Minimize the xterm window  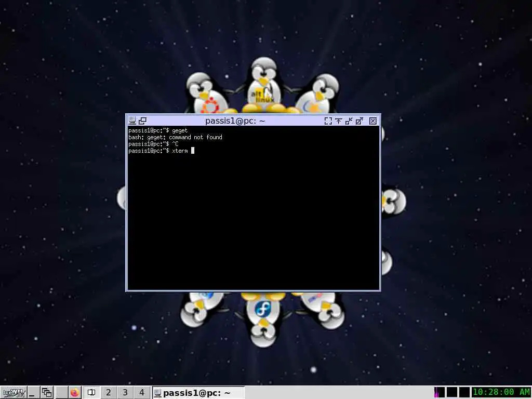349,121
